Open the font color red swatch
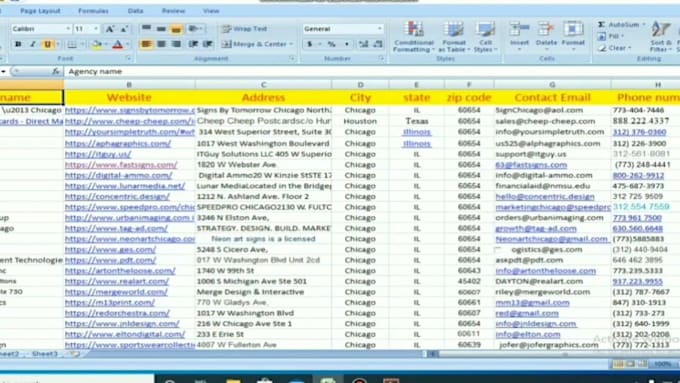This screenshot has width=680, height=383. pos(118,44)
